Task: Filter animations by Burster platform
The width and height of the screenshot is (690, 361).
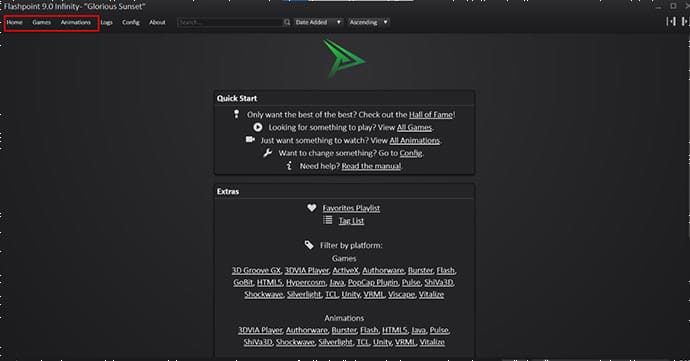Action: coord(344,330)
